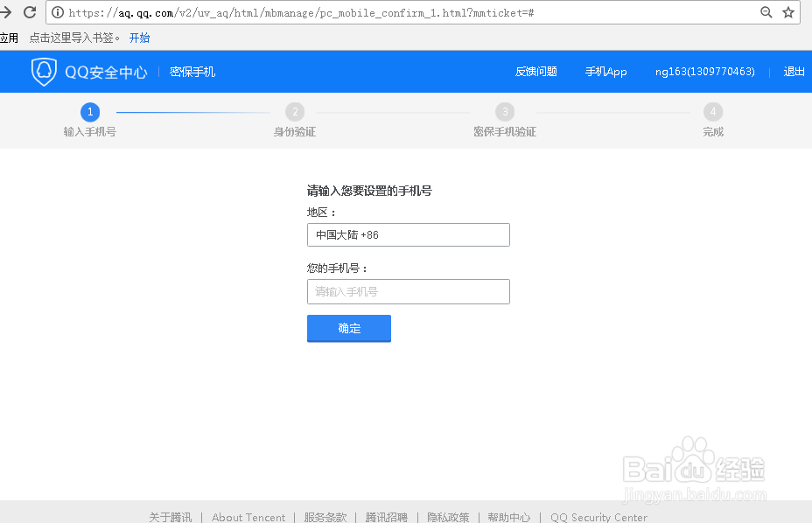Open 服务条款 footer link
This screenshot has width=812, height=523.
(x=325, y=517)
